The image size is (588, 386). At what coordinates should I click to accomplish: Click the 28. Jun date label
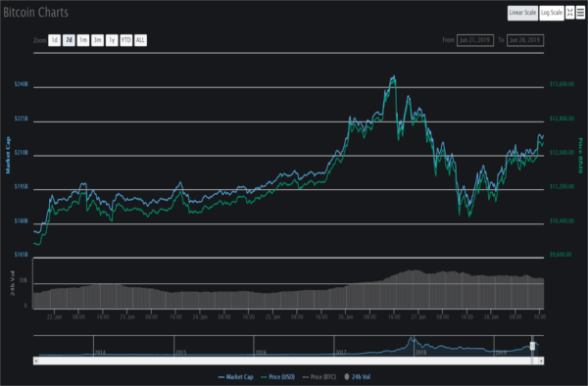491,317
